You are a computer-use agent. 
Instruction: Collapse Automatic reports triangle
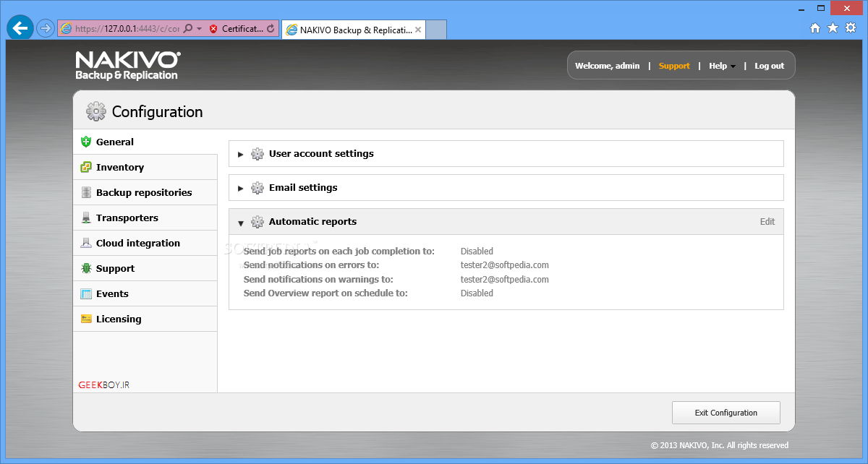(x=241, y=223)
